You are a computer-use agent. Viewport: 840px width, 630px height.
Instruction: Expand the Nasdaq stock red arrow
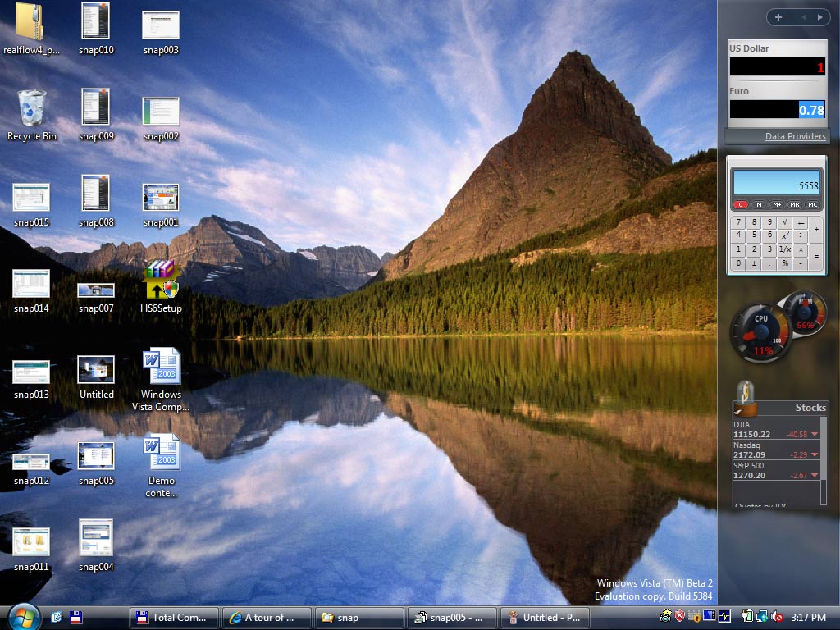click(x=814, y=455)
